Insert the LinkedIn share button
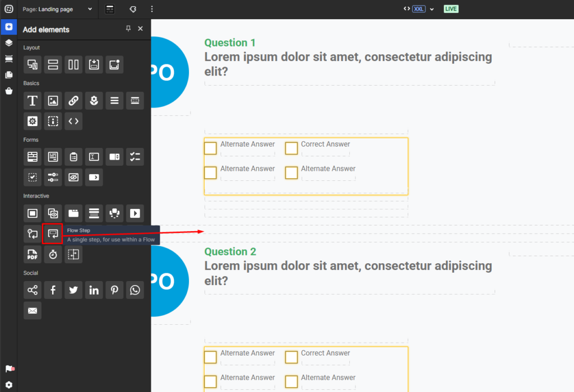This screenshot has height=392, width=574. (x=94, y=290)
